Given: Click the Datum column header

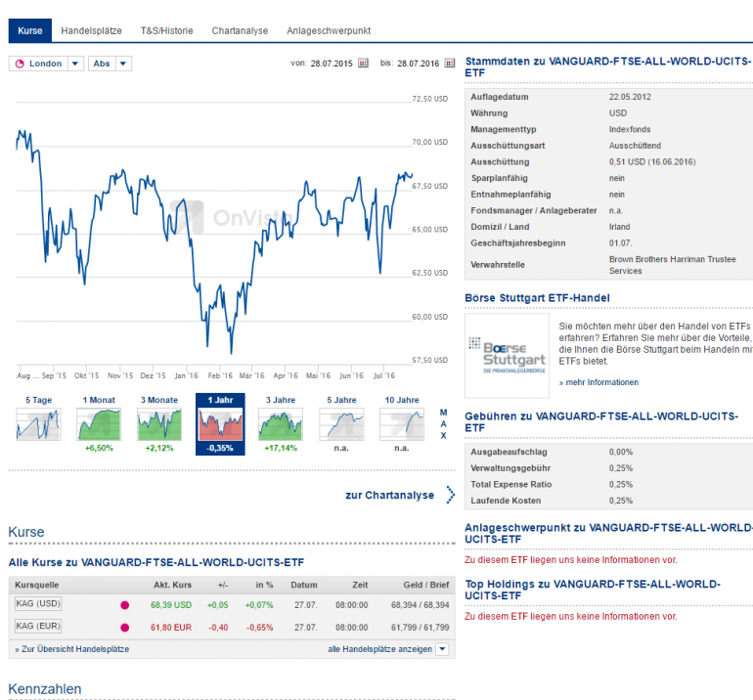Looking at the screenshot, I should pyautogui.click(x=304, y=585).
